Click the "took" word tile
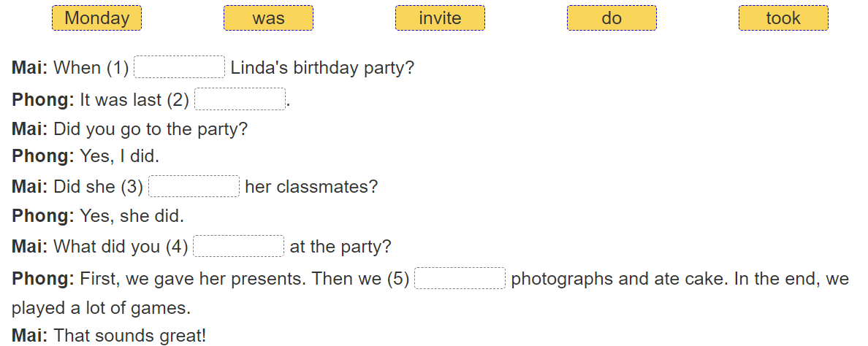The height and width of the screenshot is (346, 868). click(783, 18)
